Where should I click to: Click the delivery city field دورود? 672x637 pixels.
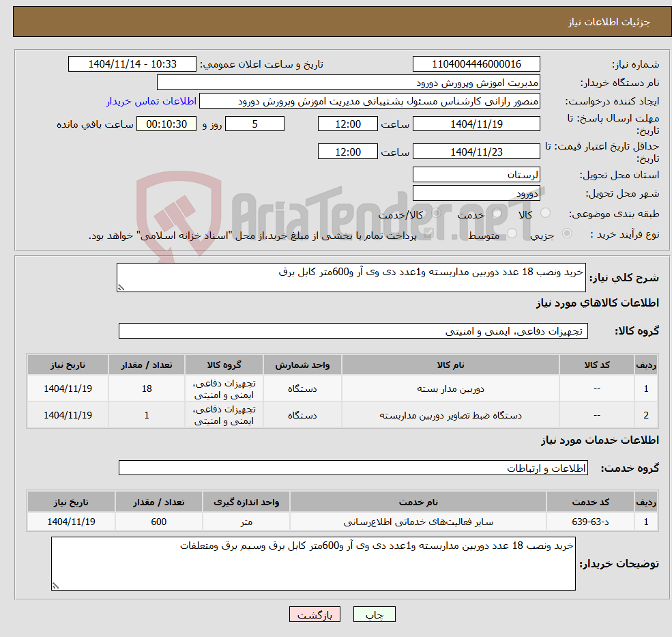476,193
